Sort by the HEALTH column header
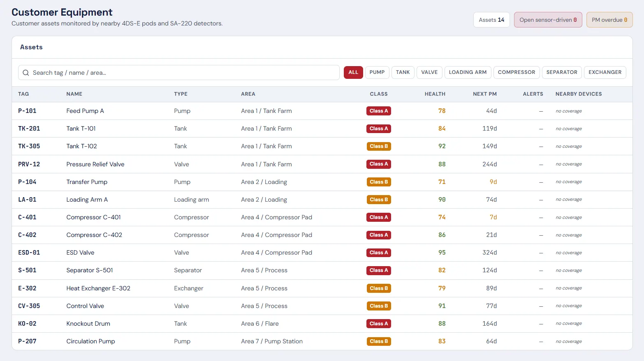The height and width of the screenshot is (361, 644). coord(435,94)
